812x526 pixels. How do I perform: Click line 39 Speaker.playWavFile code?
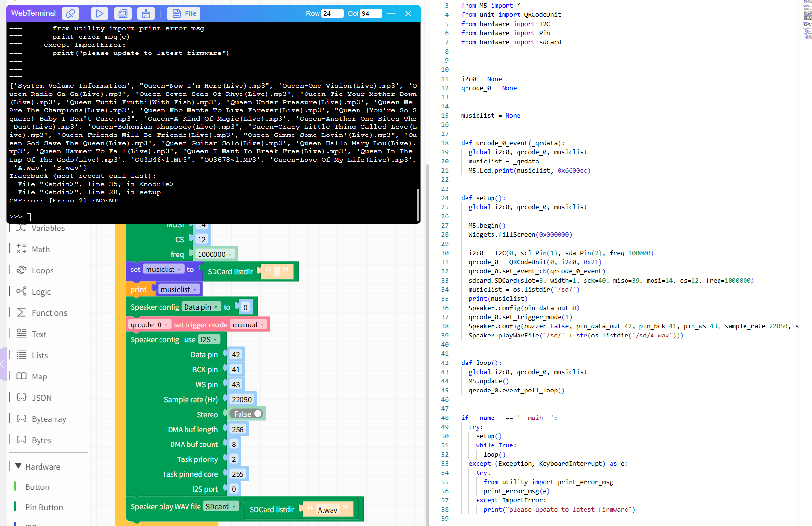point(576,336)
